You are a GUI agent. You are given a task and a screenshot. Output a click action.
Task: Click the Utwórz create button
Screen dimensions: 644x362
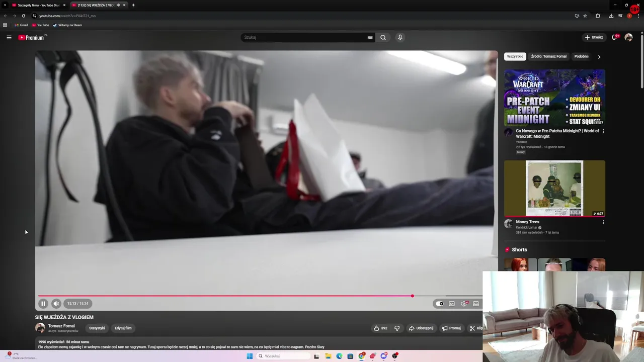click(594, 37)
